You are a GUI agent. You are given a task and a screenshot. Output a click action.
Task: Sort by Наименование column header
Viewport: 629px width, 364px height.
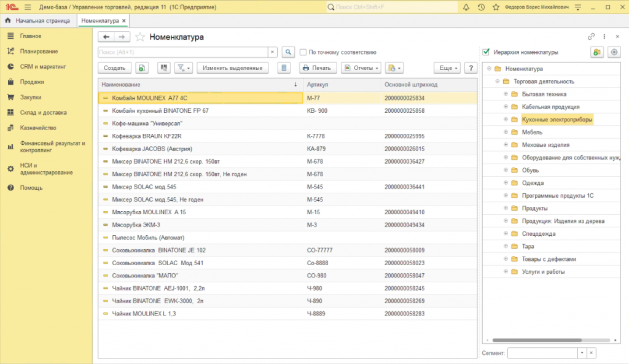201,85
